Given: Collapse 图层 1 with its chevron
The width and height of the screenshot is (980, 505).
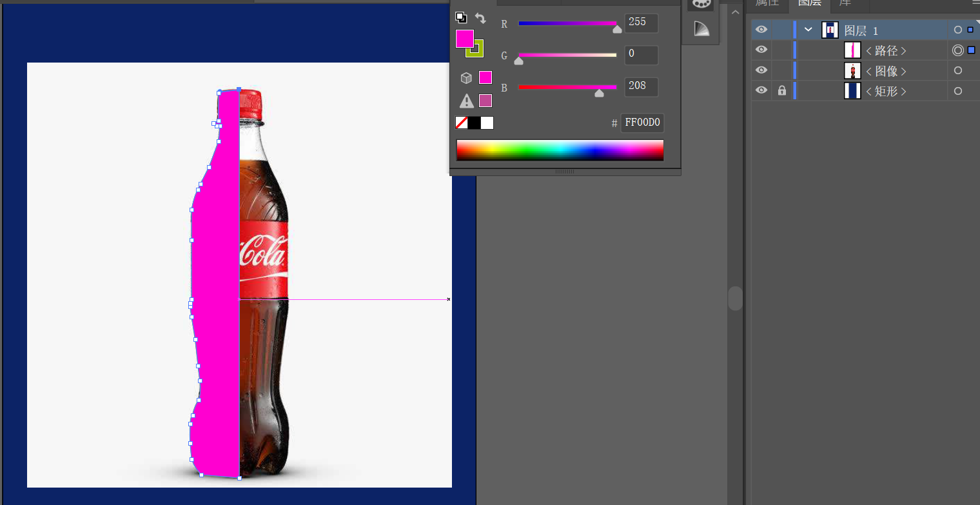Looking at the screenshot, I should tap(808, 30).
